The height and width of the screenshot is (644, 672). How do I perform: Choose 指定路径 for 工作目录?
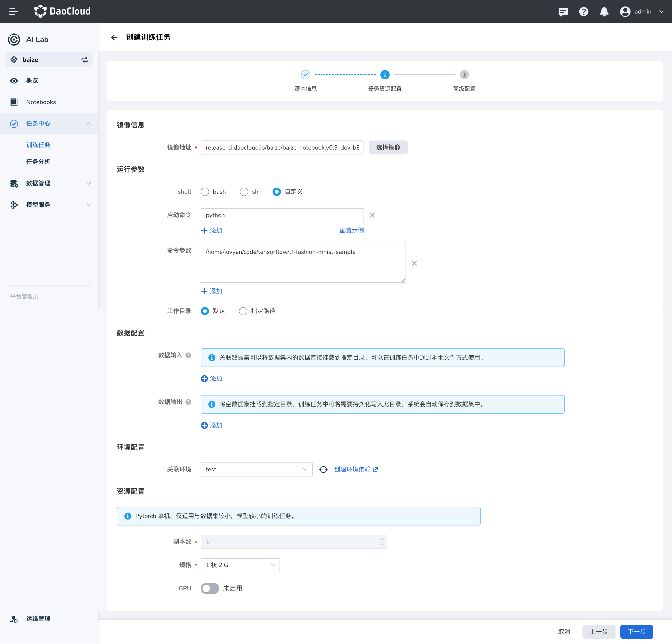click(x=243, y=311)
